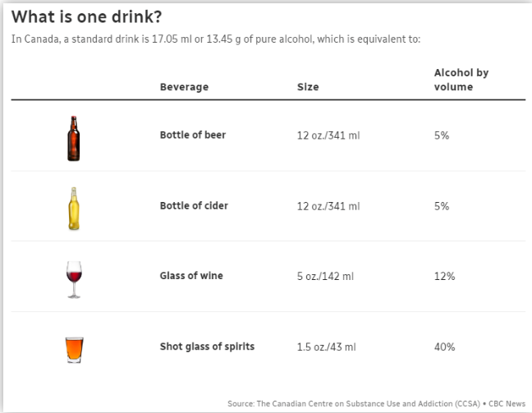The height and width of the screenshot is (413, 532).
Task: Click the 12% alcohol value for wine
Action: 443,277
